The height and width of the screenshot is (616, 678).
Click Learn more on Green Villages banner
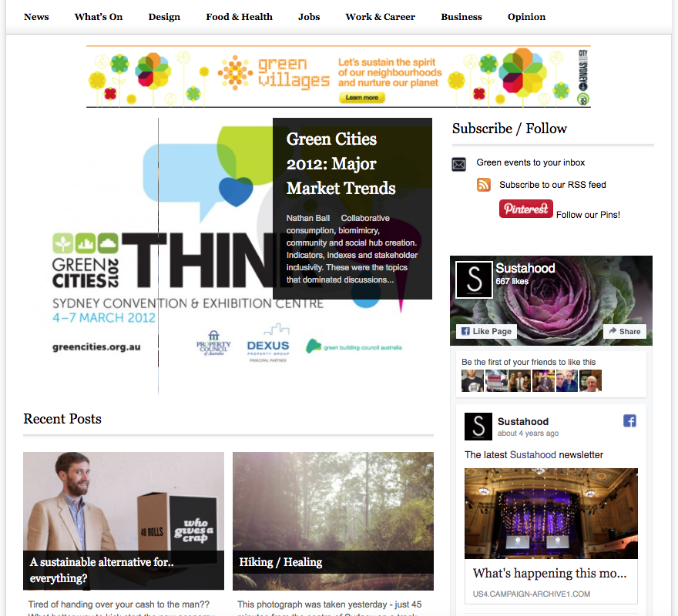coord(362,98)
